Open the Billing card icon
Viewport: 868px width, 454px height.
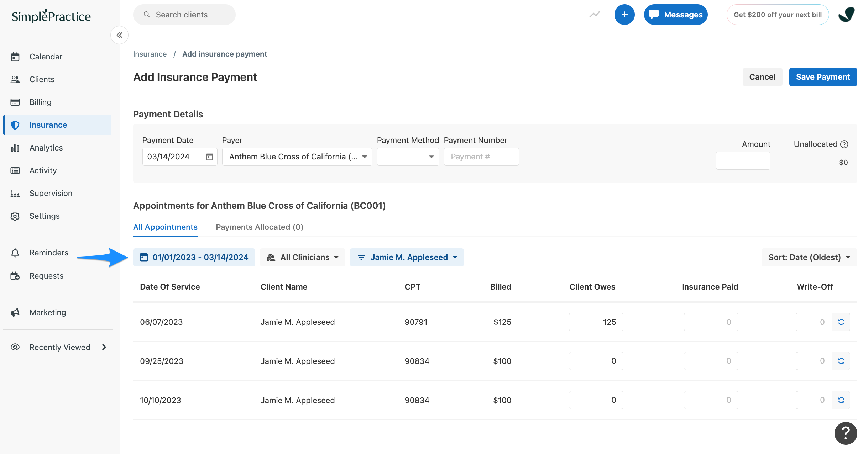(15, 102)
